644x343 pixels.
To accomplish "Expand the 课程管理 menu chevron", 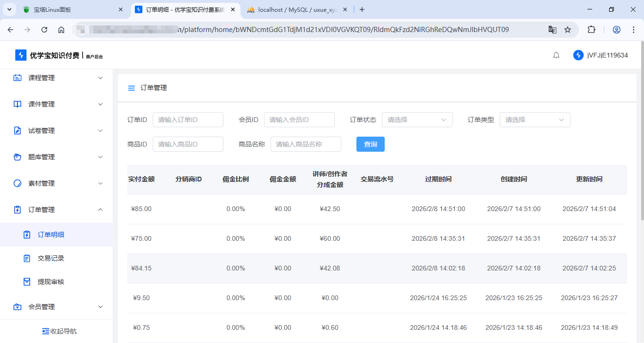I will point(100,78).
